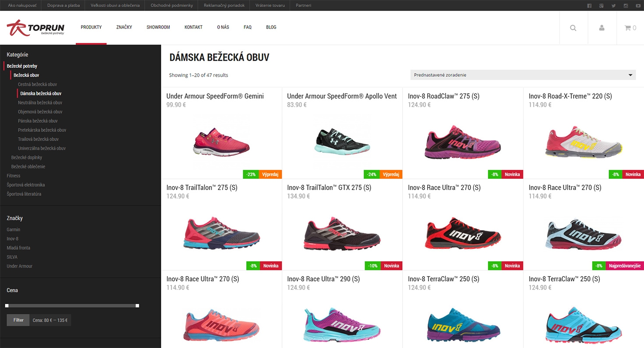This screenshot has width=644, height=348.
Task: Click the pink SpeedForm Gemini shoe image
Action: coord(222,142)
